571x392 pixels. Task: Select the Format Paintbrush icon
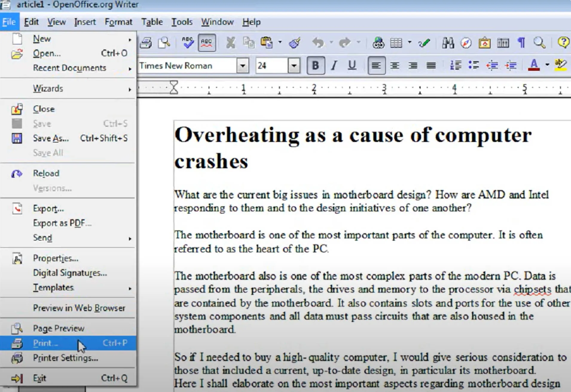click(295, 43)
